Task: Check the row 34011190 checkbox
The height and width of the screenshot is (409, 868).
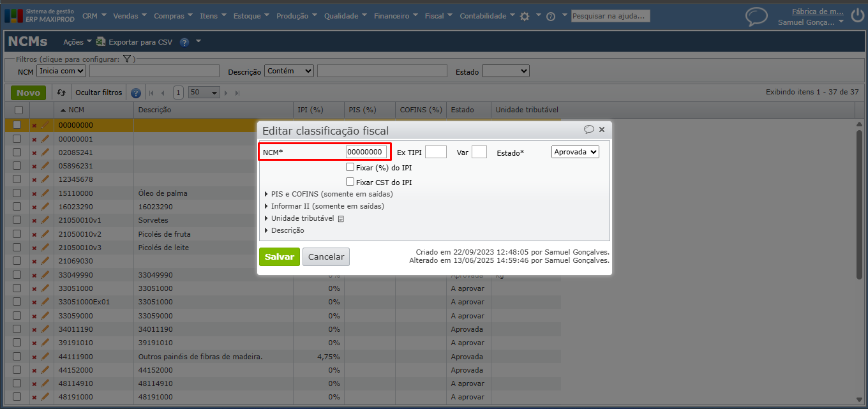Action: [x=17, y=329]
